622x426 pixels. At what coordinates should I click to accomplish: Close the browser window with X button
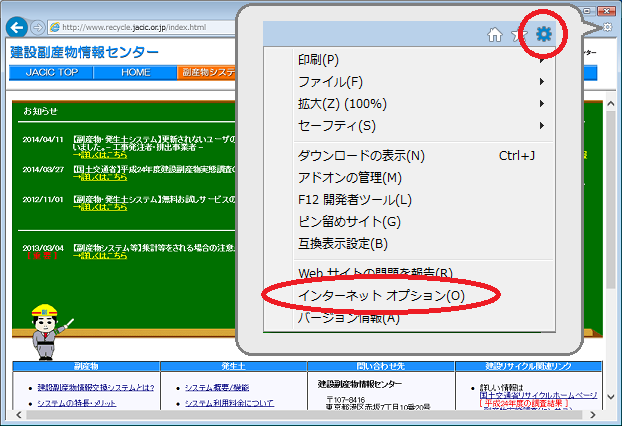606,11
